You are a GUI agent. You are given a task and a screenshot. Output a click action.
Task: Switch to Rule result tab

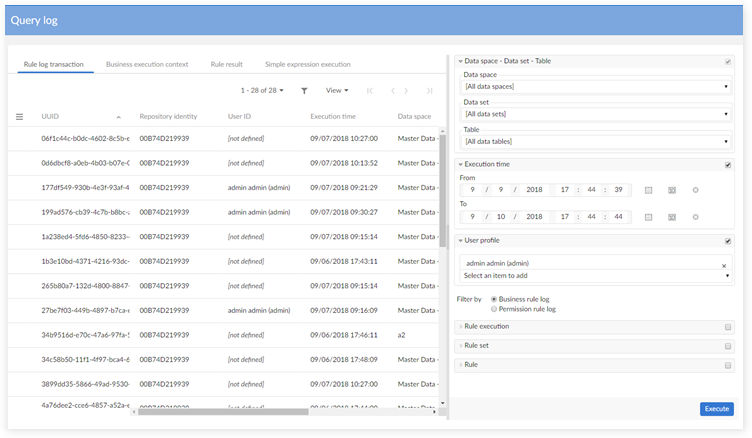coord(226,64)
